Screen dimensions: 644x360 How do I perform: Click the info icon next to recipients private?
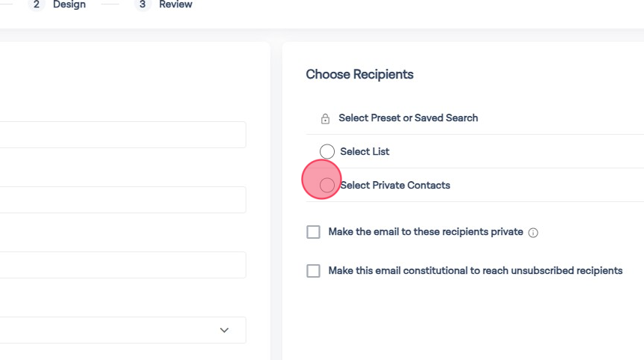tap(533, 233)
